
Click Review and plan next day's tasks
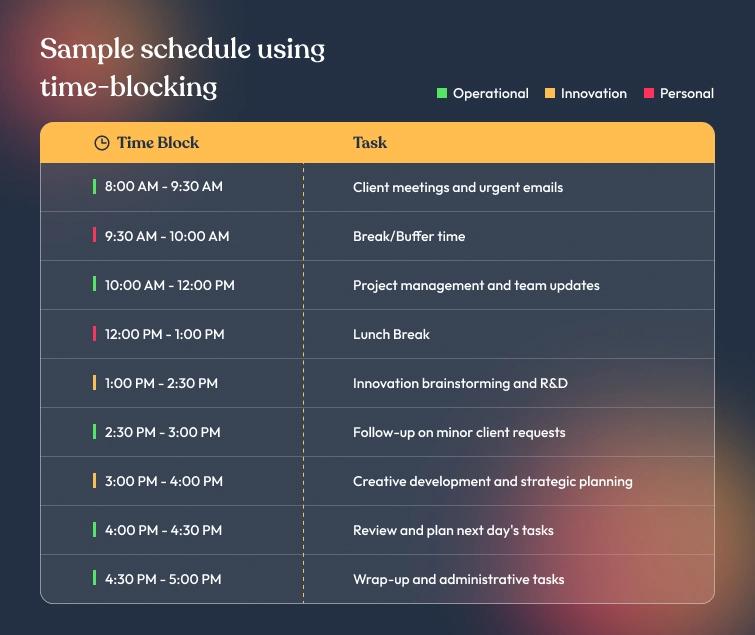click(x=453, y=530)
